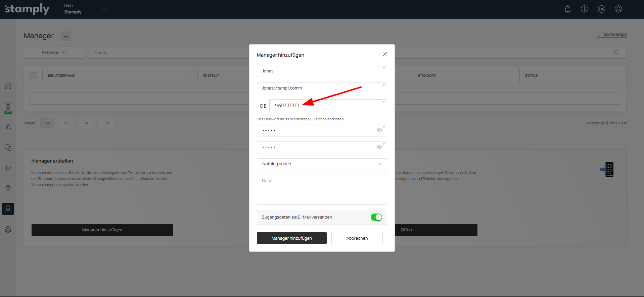The width and height of the screenshot is (644, 297).
Task: Open the location pin icon in sidebar
Action: click(8, 188)
